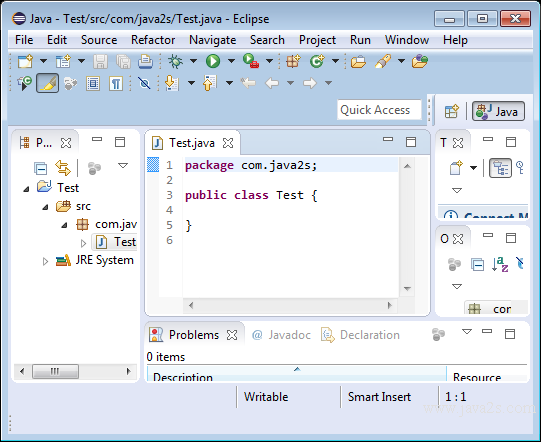Screen dimensions: 541x442
Task: Click the New Java Class icon
Action: click(x=317, y=61)
